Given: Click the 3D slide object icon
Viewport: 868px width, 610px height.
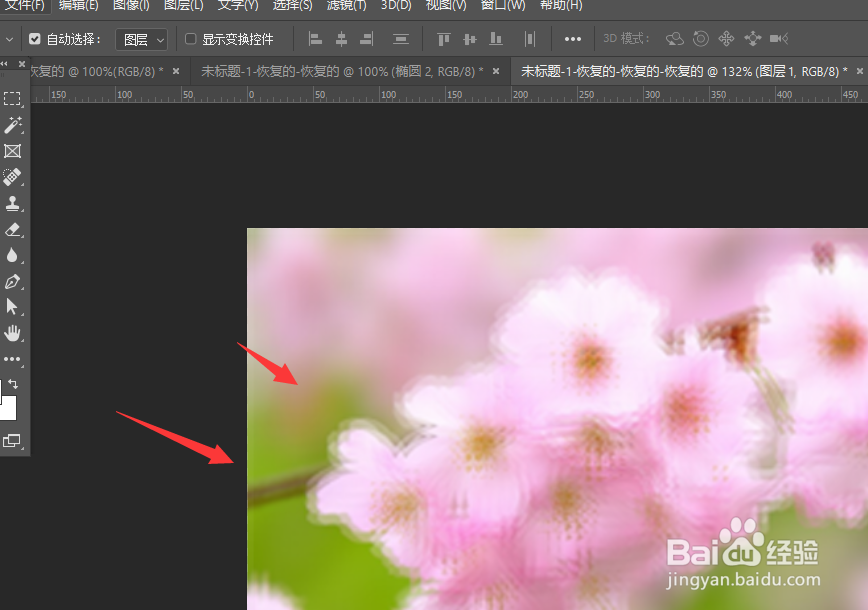Looking at the screenshot, I should tap(753, 39).
